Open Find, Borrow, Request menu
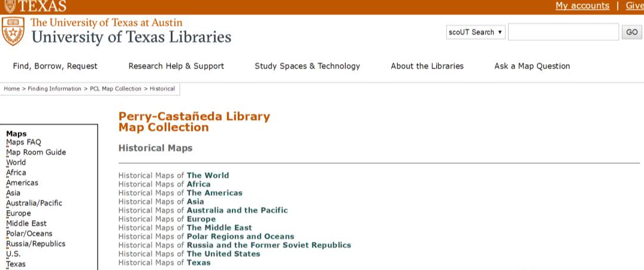 click(55, 66)
